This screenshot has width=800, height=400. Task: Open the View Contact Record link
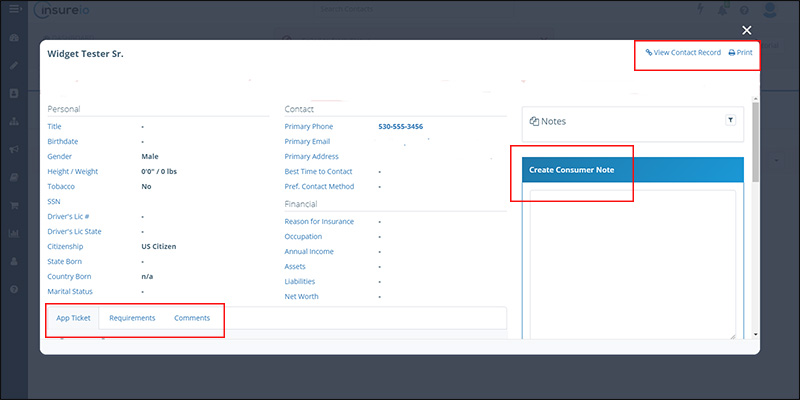click(x=683, y=53)
